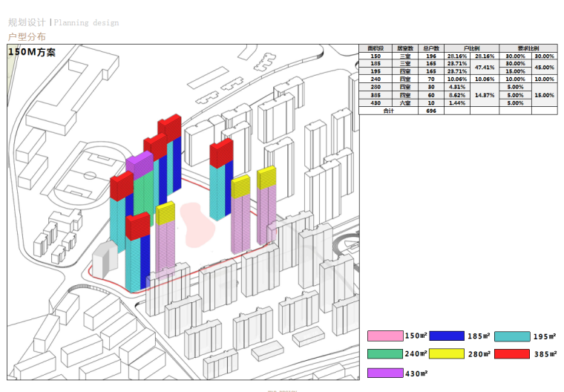Click the 150M方案 label
564x392 pixels.
tap(32, 53)
